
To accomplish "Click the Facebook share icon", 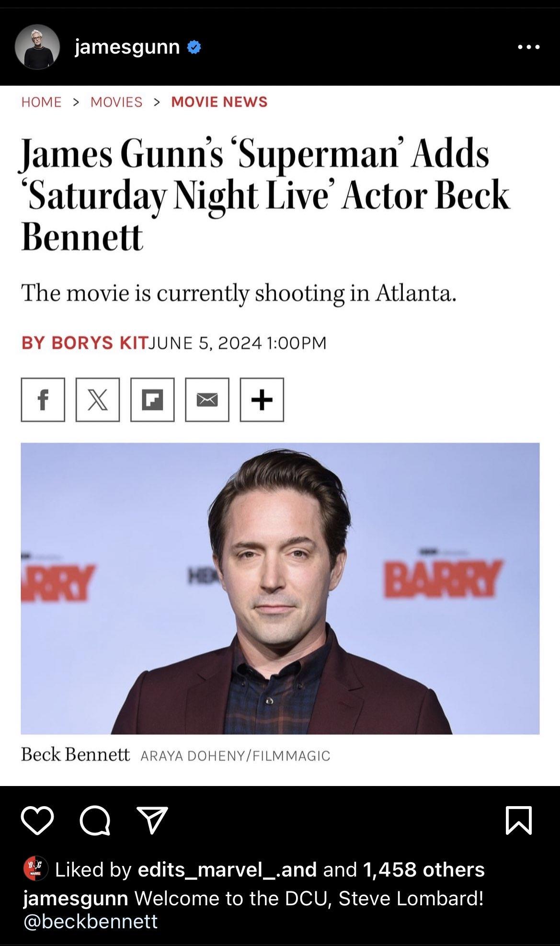I will point(43,399).
